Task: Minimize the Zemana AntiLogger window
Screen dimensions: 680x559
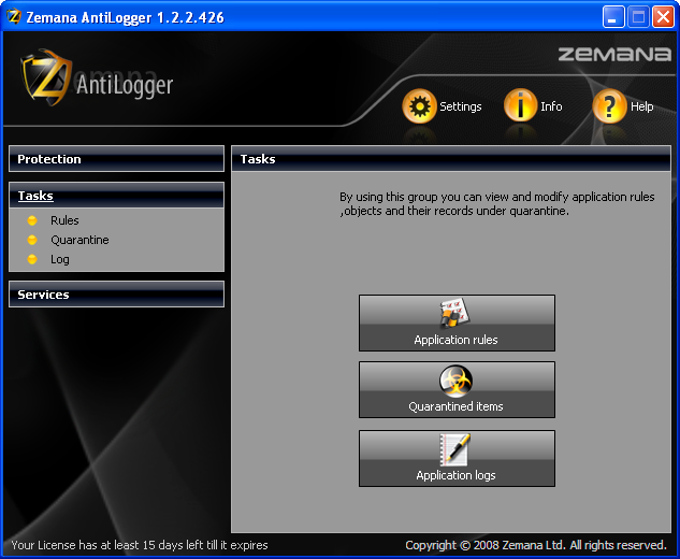Action: coord(613,17)
